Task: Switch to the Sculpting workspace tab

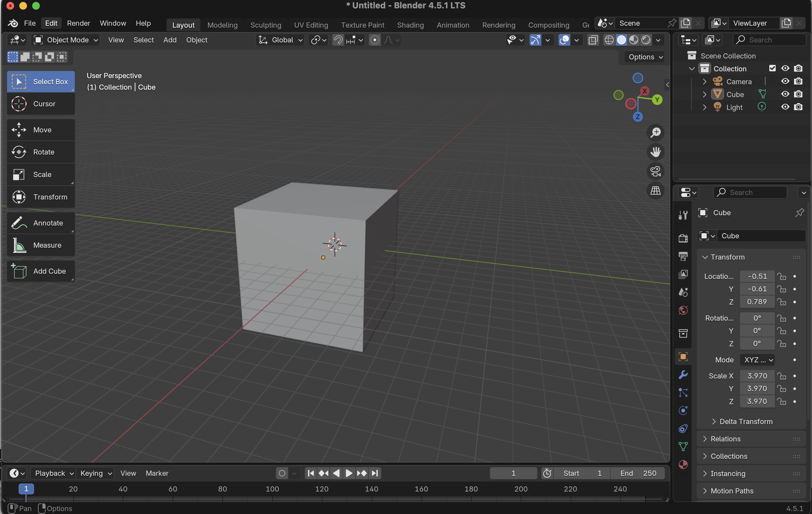Action: point(265,25)
